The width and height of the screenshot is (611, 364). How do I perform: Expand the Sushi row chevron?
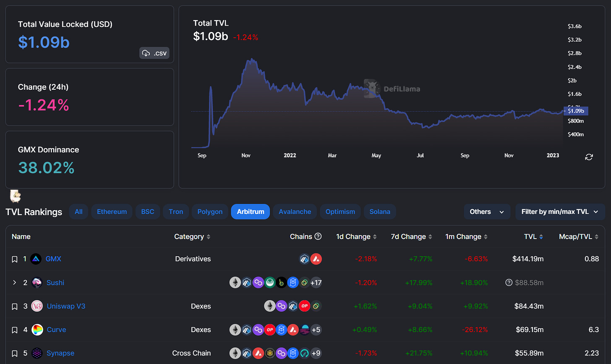(x=14, y=283)
